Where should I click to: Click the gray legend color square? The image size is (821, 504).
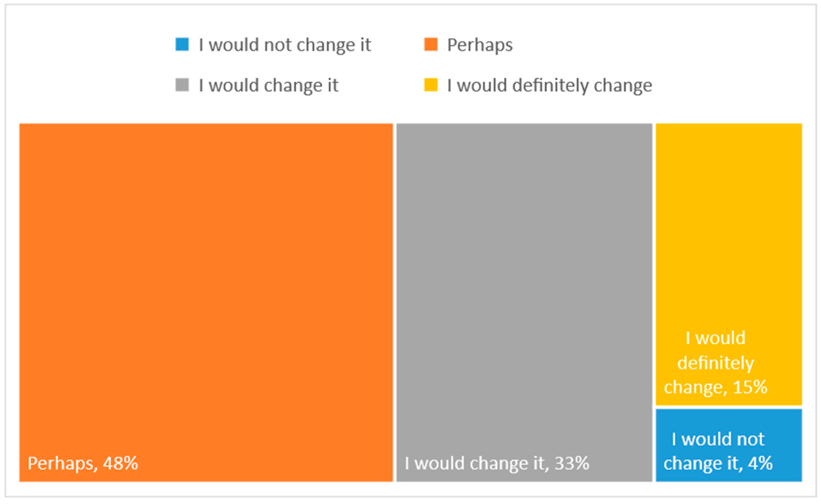tap(182, 85)
